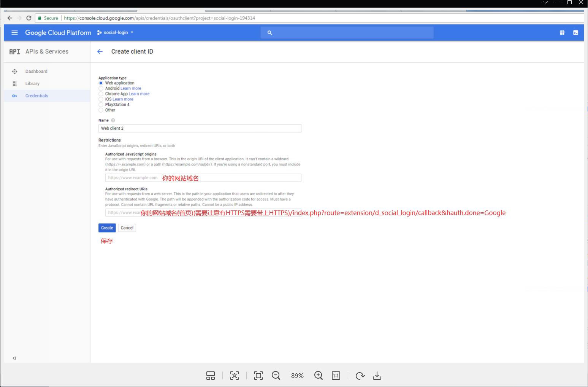This screenshot has height=387, width=588.
Task: Click the Create button
Action: (x=107, y=228)
